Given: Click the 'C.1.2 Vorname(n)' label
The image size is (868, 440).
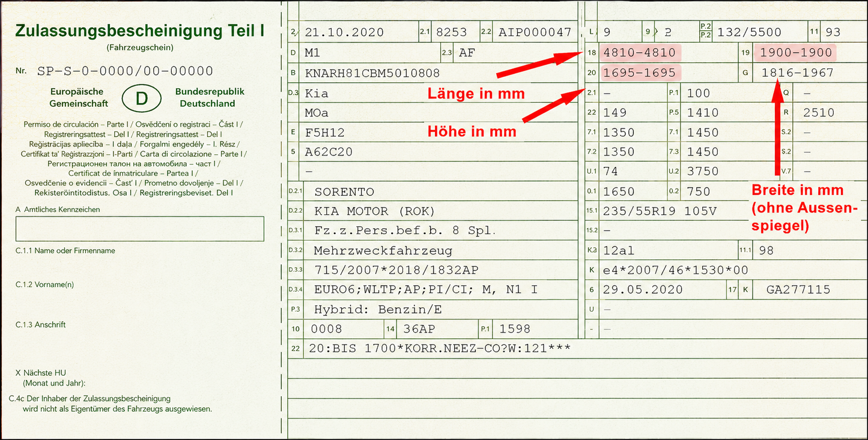Looking at the screenshot, I should (x=45, y=285).
